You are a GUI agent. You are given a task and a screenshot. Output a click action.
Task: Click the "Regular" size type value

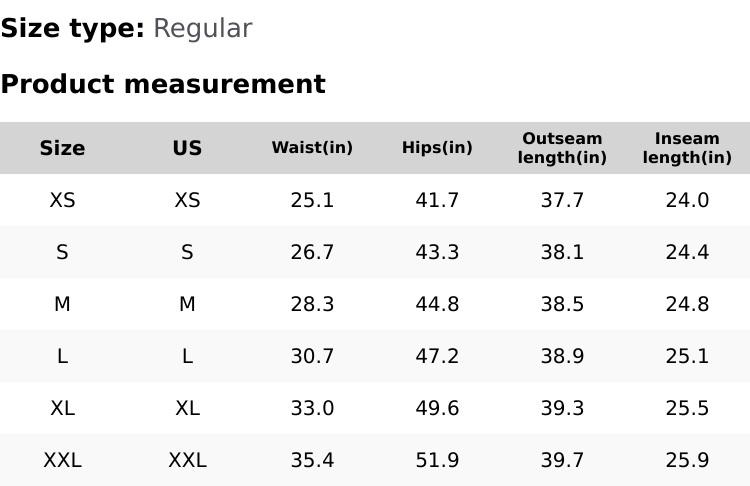click(x=202, y=28)
